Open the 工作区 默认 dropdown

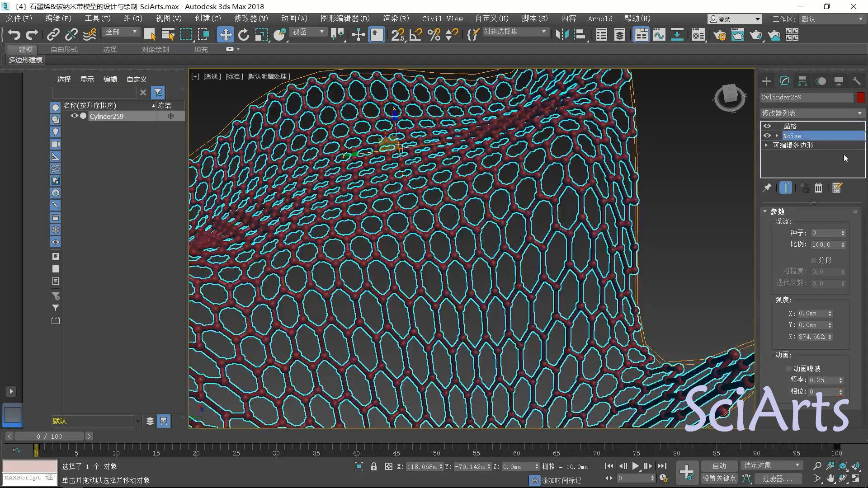pyautogui.click(x=832, y=19)
